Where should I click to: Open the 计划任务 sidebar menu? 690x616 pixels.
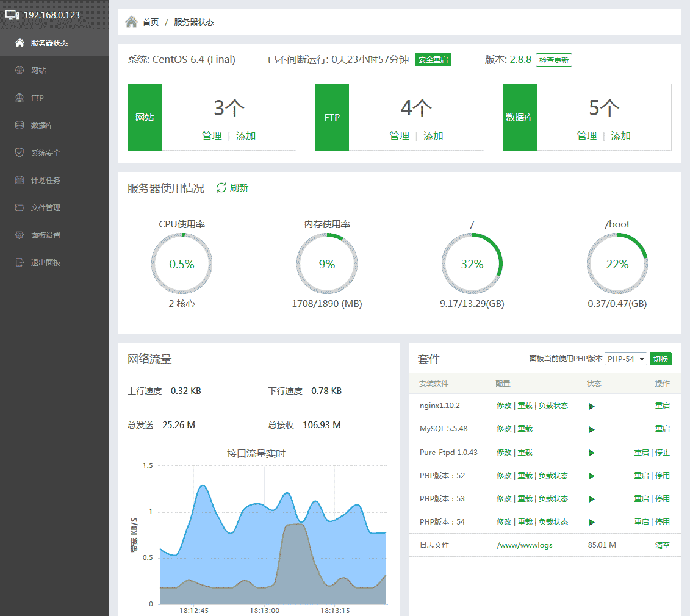pos(46,180)
